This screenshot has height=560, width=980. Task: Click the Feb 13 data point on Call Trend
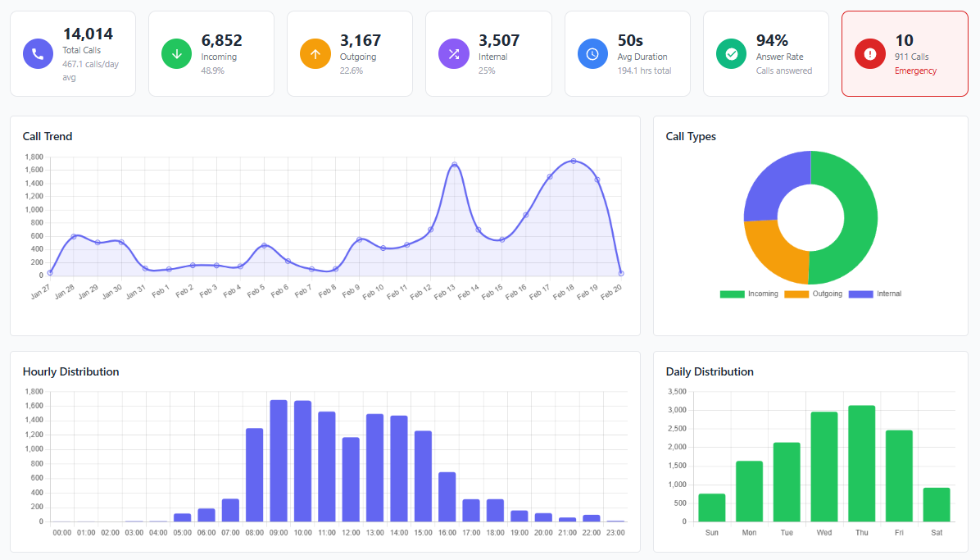454,165
